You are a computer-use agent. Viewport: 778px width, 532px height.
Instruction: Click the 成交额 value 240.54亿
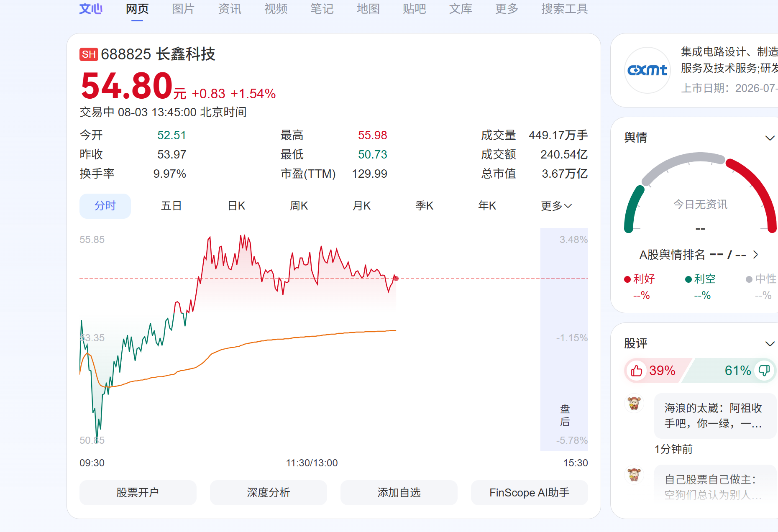click(564, 155)
